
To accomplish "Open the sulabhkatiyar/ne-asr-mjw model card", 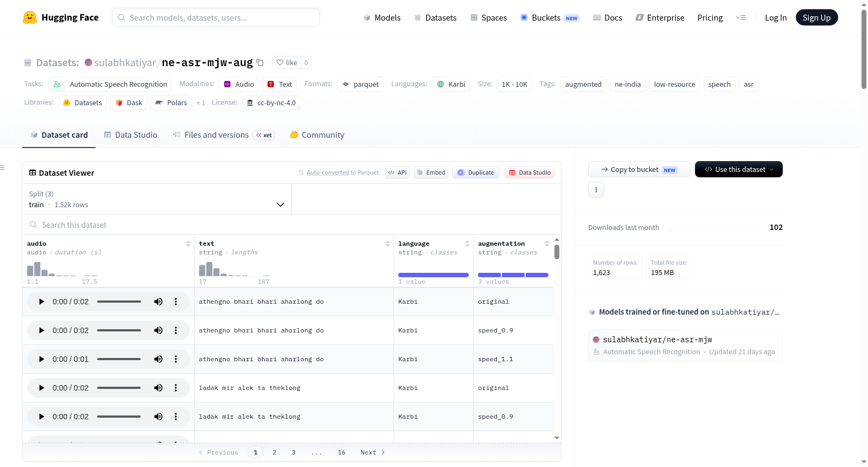I will coord(685,345).
